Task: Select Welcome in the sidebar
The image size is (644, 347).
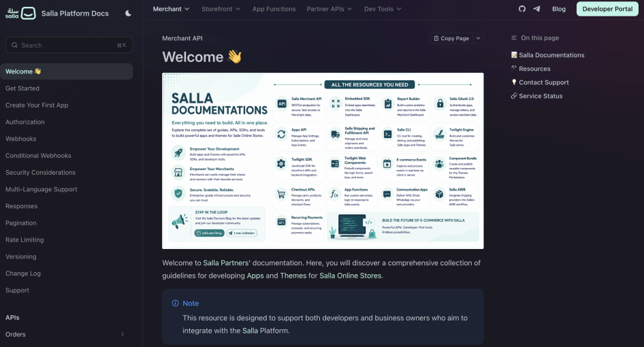Action: pyautogui.click(x=67, y=71)
